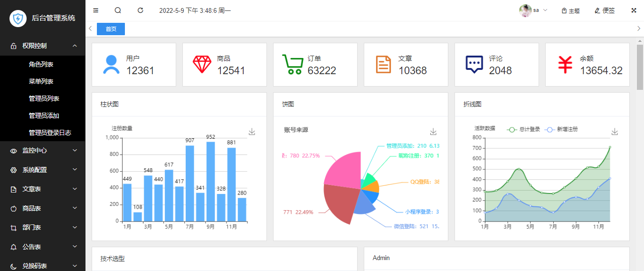Expand the 监控中心 menu chevron

(75, 150)
